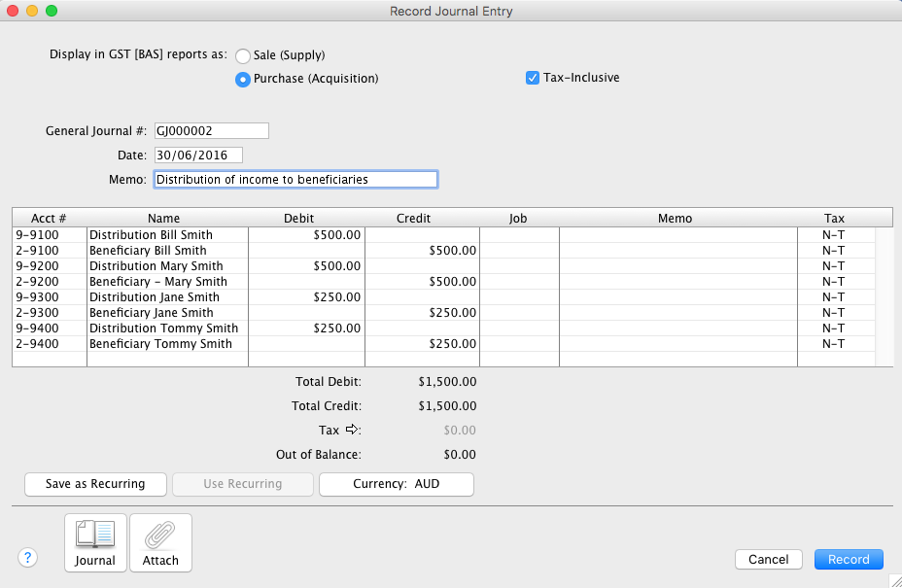This screenshot has height=588, width=902.
Task: Click the Job cell for Distribution Mary Smith
Action: pyautogui.click(x=519, y=266)
